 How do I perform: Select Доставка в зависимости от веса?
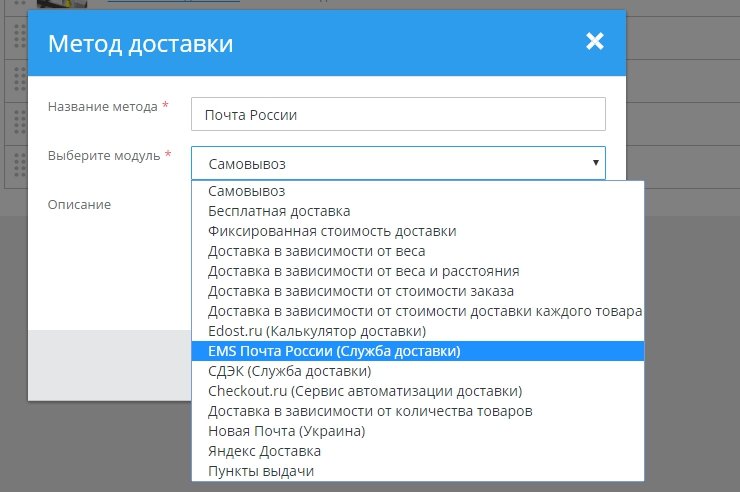click(316, 250)
